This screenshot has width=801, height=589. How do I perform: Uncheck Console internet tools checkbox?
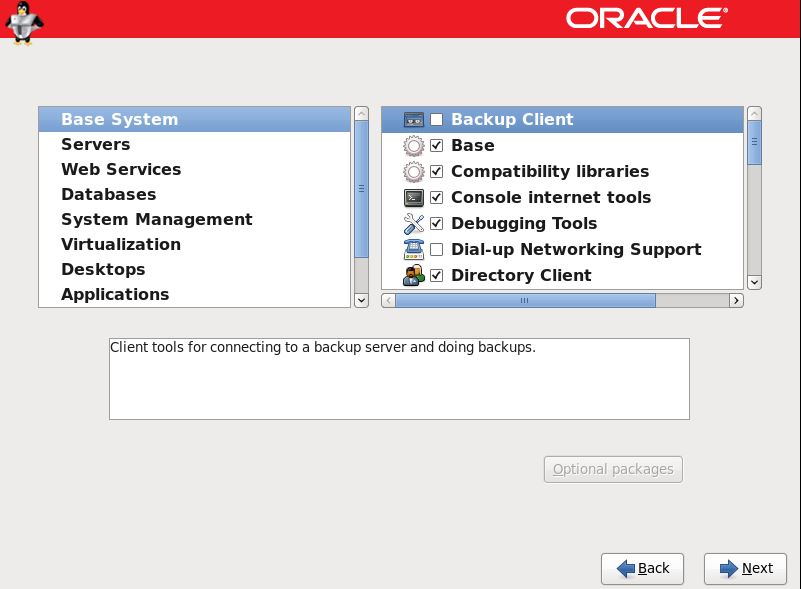pyautogui.click(x=436, y=198)
